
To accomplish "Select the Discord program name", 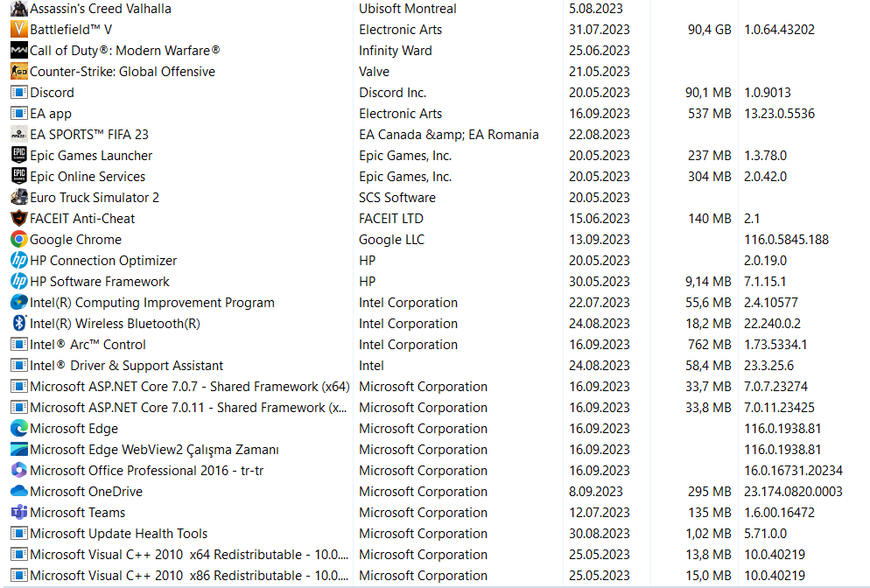I will (x=53, y=92).
